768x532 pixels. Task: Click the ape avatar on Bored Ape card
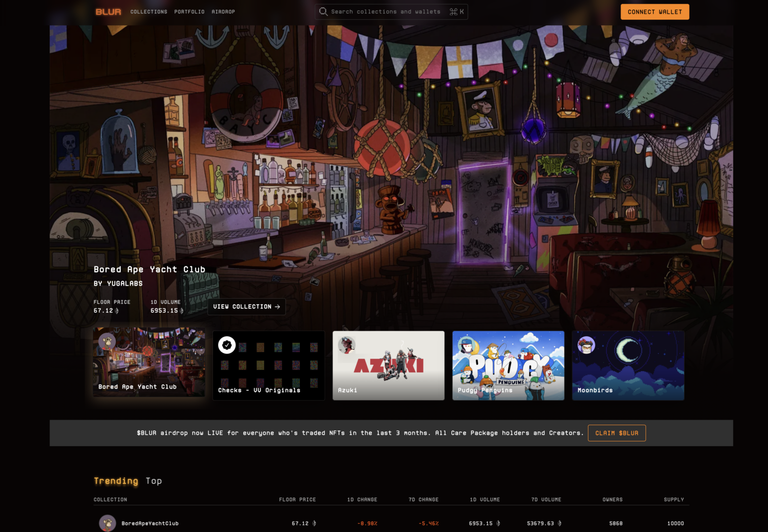pos(107,342)
